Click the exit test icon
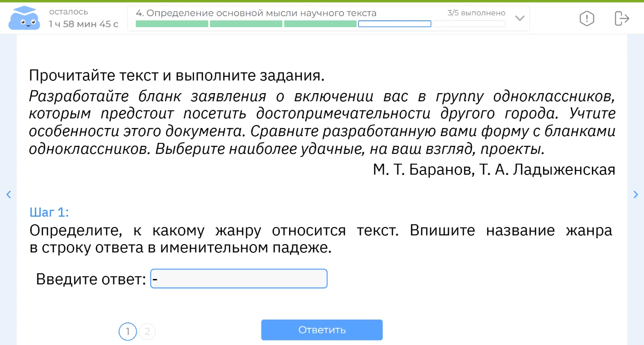The height and width of the screenshot is (345, 644). click(x=622, y=18)
